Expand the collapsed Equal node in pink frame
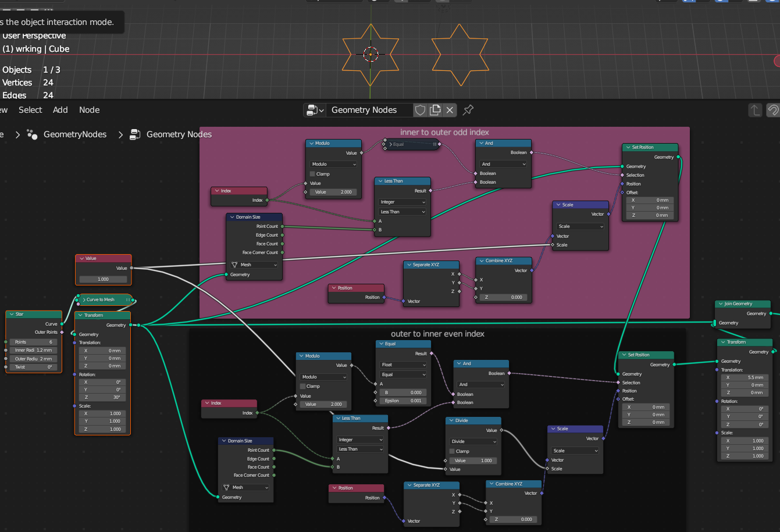 click(x=391, y=144)
